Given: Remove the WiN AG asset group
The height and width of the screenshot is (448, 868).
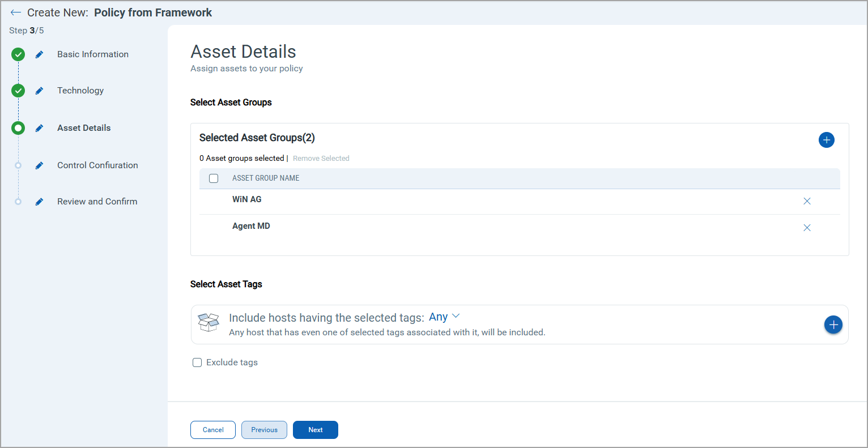Looking at the screenshot, I should pyautogui.click(x=807, y=201).
